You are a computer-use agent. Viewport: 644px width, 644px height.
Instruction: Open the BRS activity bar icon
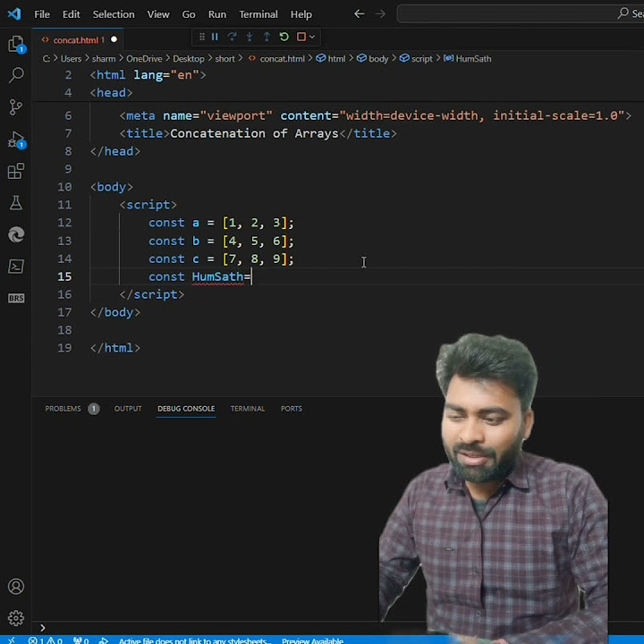point(16,298)
